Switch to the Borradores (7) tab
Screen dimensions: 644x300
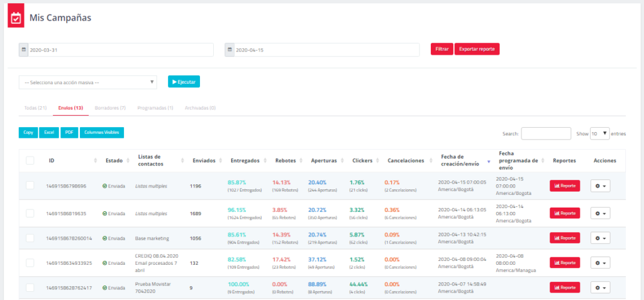click(110, 108)
